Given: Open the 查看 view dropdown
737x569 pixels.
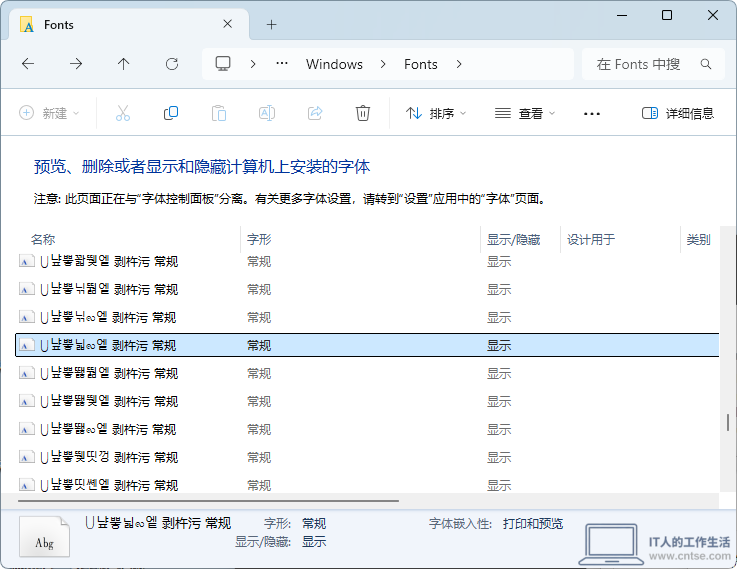Looking at the screenshot, I should coord(525,113).
